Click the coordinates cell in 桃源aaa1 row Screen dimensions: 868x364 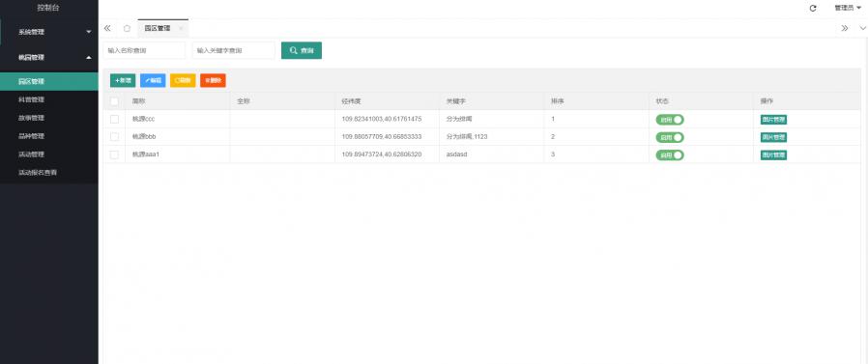(388, 154)
